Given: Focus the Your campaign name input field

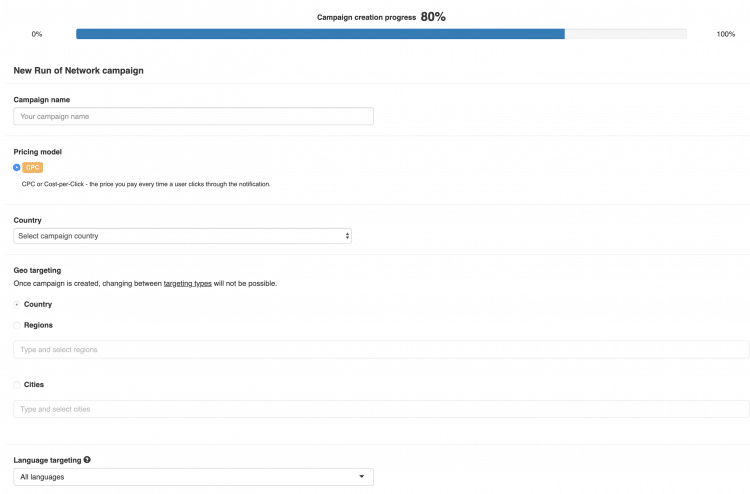Looking at the screenshot, I should (193, 116).
